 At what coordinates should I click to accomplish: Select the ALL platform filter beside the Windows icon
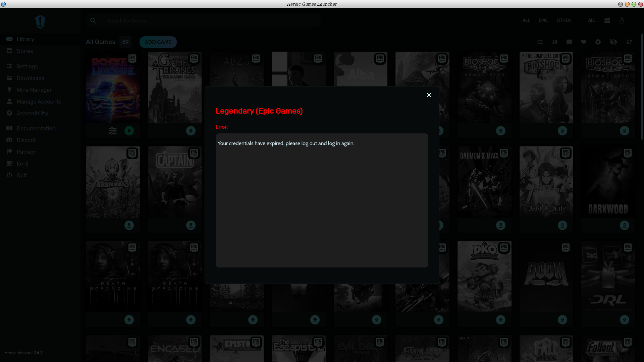[592, 20]
